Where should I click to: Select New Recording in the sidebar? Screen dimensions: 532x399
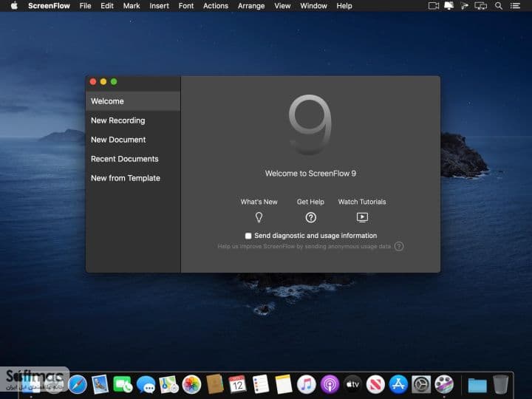tap(133, 120)
